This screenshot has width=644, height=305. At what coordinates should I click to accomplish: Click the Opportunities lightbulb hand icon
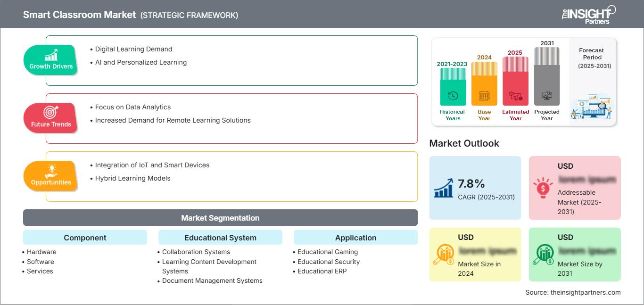point(51,170)
